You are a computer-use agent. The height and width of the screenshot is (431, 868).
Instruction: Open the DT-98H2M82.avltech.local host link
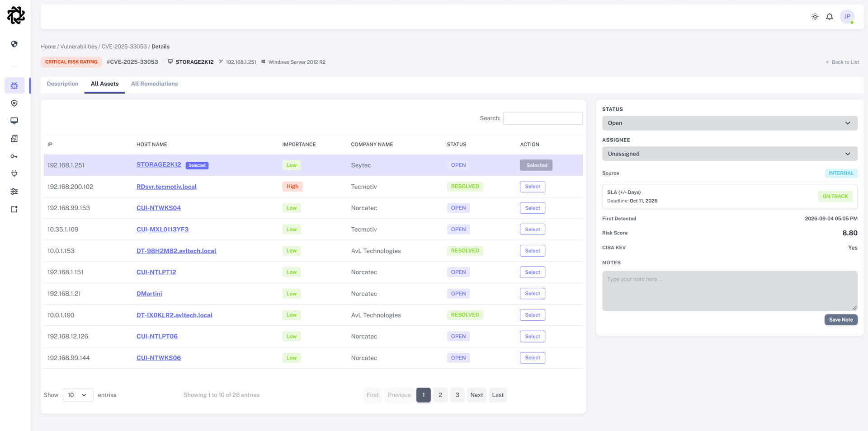pyautogui.click(x=176, y=251)
